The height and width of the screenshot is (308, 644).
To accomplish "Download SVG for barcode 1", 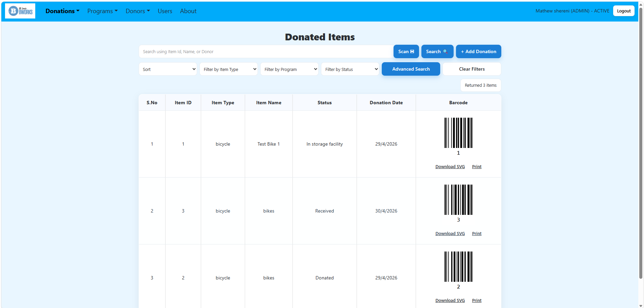I will pos(450,167).
